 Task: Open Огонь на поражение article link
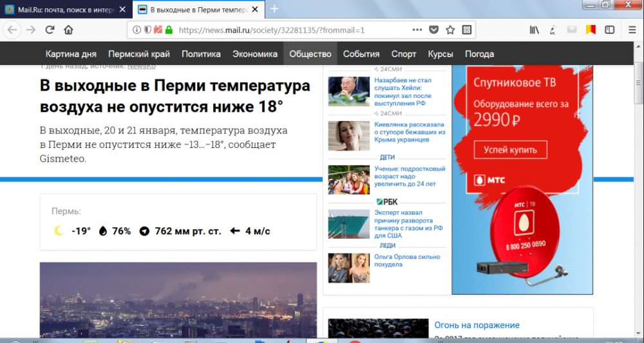[x=477, y=325]
